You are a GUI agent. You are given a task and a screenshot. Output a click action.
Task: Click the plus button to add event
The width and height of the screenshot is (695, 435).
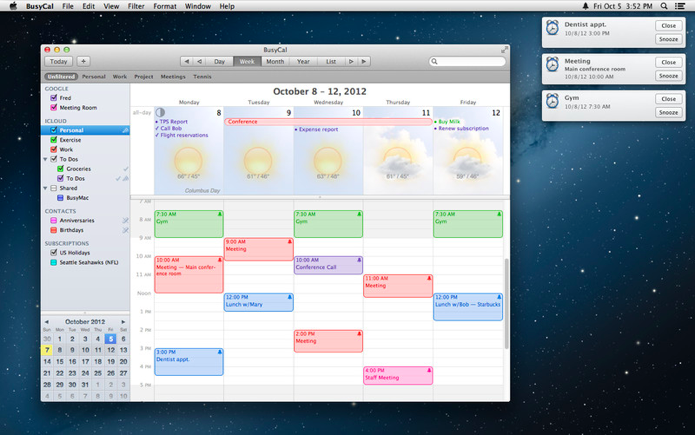(x=83, y=62)
